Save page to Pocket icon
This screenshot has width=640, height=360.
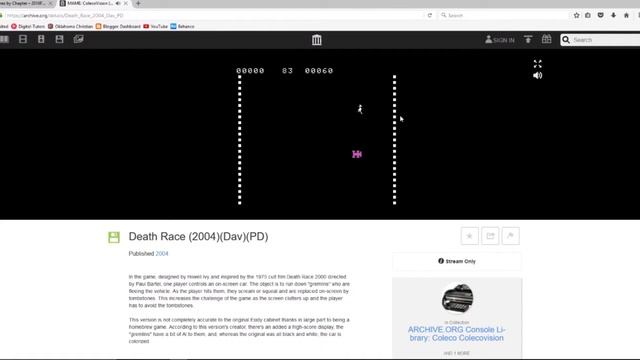600,16
